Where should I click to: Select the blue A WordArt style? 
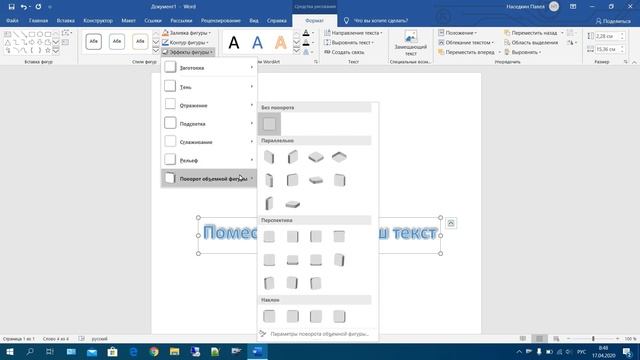click(257, 42)
